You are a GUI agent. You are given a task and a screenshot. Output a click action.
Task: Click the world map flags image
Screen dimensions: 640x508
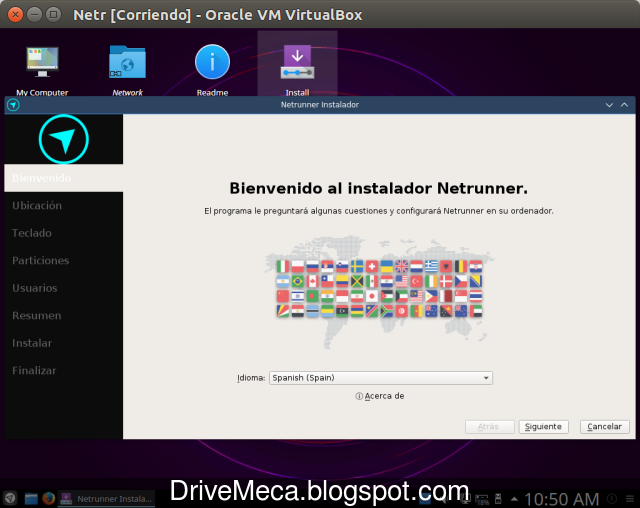[379, 292]
